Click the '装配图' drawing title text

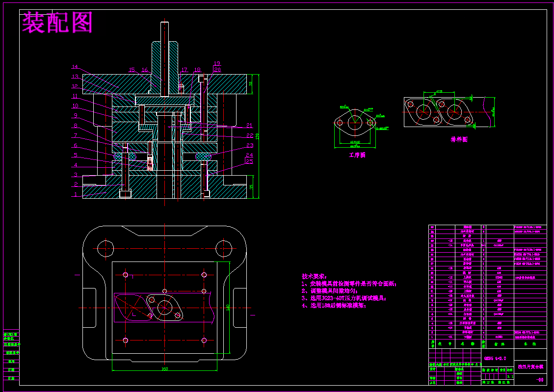click(57, 22)
